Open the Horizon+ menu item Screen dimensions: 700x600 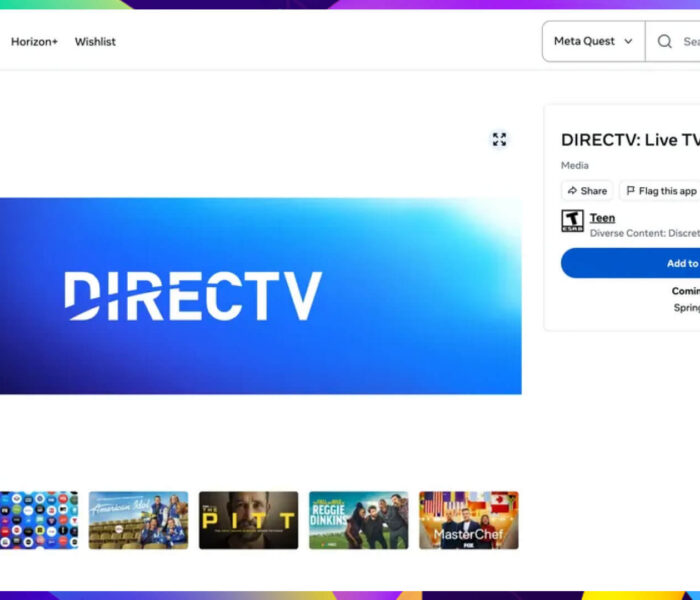point(34,42)
